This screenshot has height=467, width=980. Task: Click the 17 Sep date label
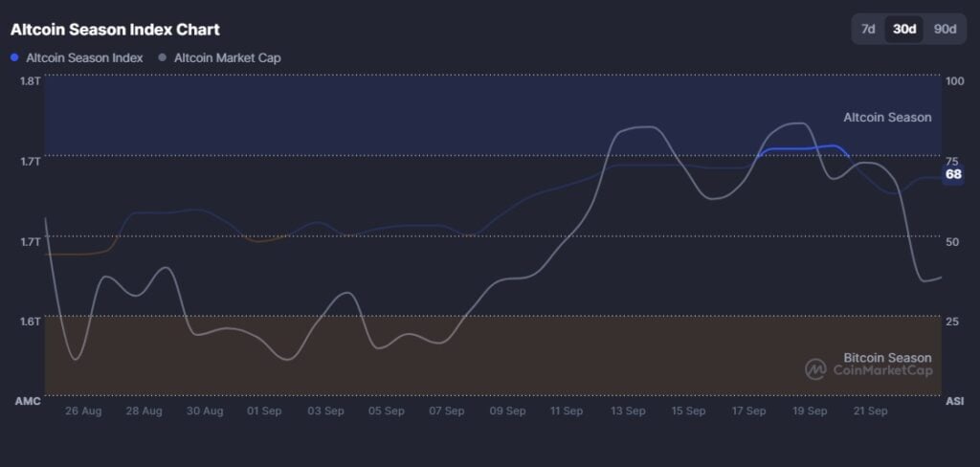click(748, 411)
